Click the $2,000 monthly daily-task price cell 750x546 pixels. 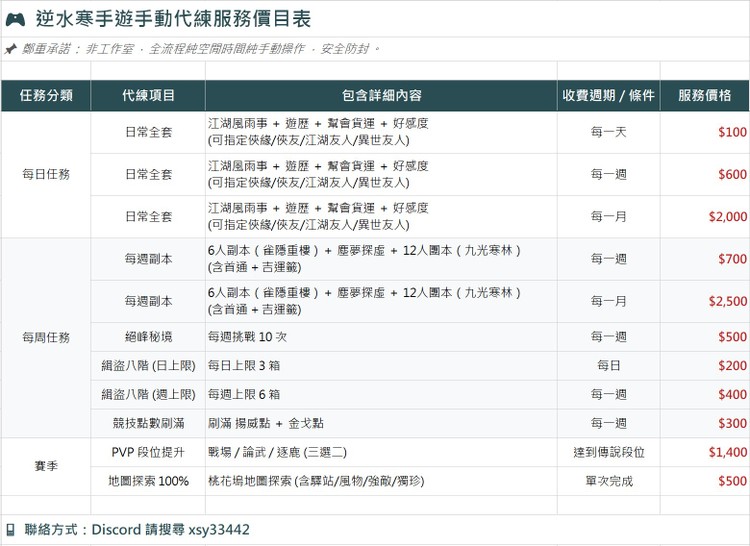point(705,217)
